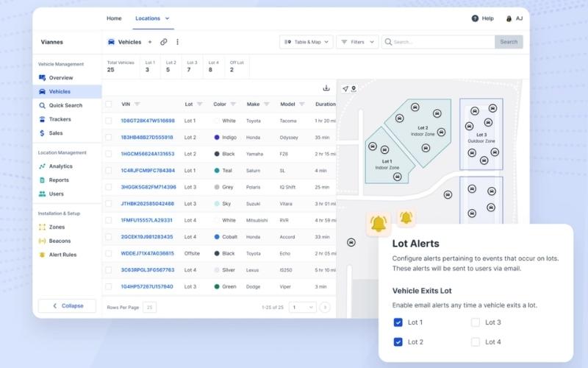Viewport: 588px width, 368px height.
Task: Go to the Home tab
Action: click(114, 18)
